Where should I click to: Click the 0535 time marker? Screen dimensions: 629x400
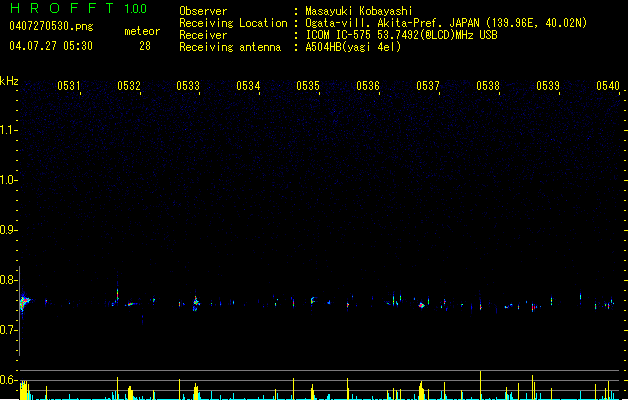pyautogui.click(x=308, y=86)
